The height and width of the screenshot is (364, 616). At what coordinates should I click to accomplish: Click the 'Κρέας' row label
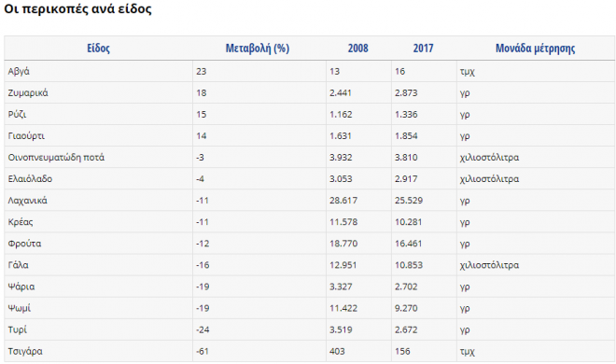21,222
